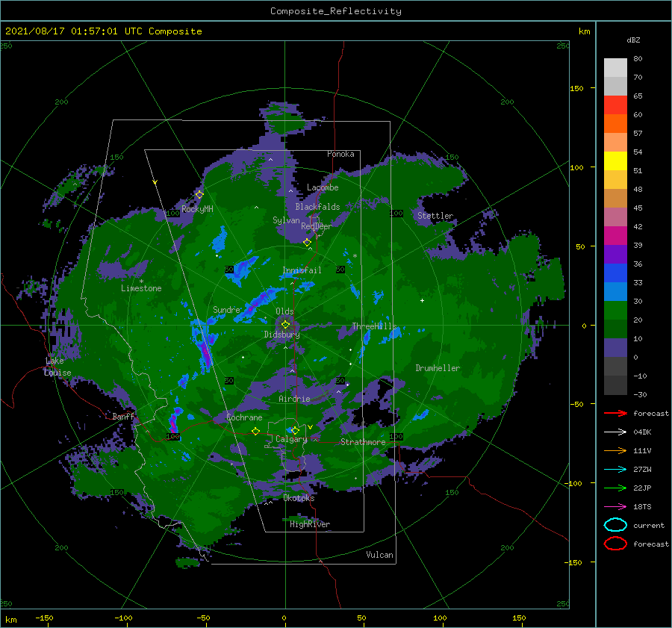Click the orange 111V arrow icon

point(615,450)
